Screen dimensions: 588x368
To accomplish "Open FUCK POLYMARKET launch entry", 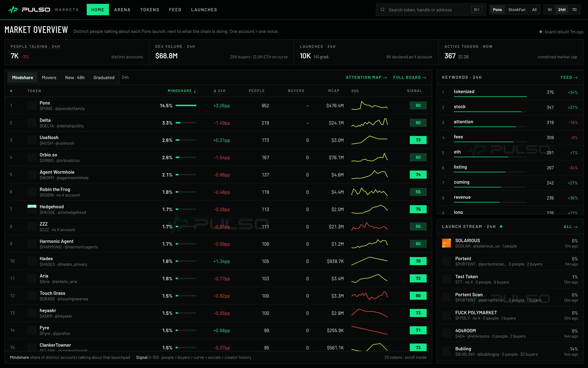I will (x=510, y=315).
